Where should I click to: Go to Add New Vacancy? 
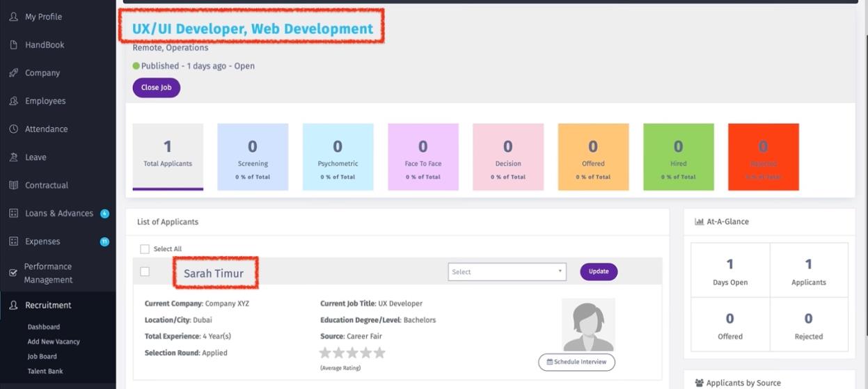tap(54, 342)
